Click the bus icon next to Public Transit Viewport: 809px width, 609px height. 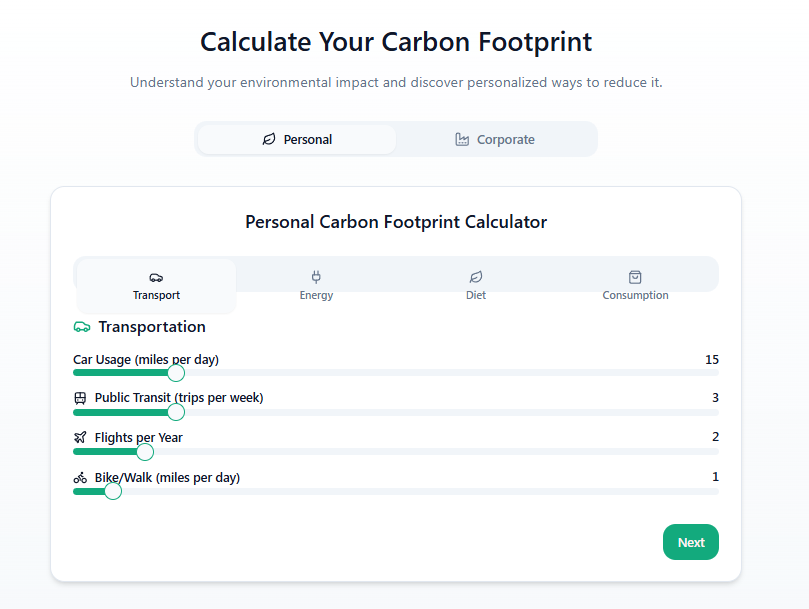tap(80, 398)
